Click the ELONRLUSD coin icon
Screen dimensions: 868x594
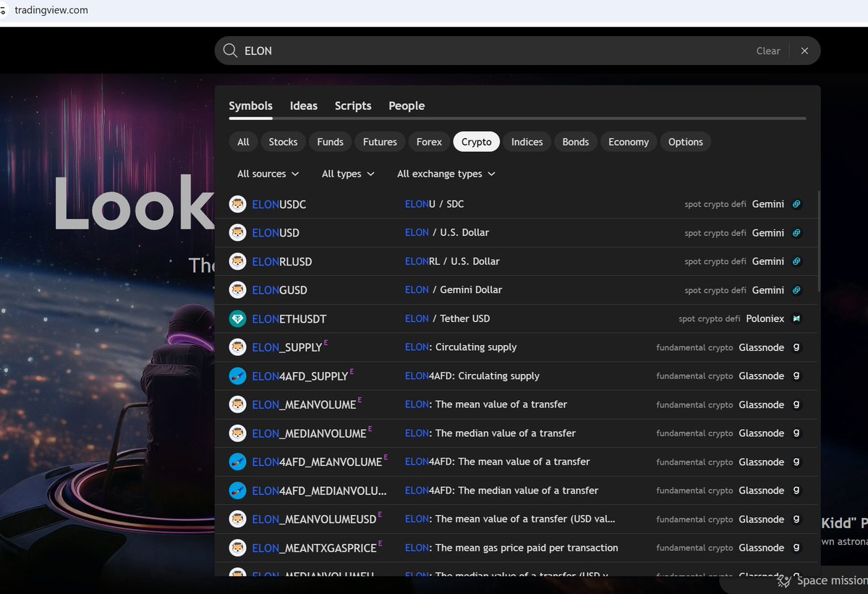[x=238, y=261]
